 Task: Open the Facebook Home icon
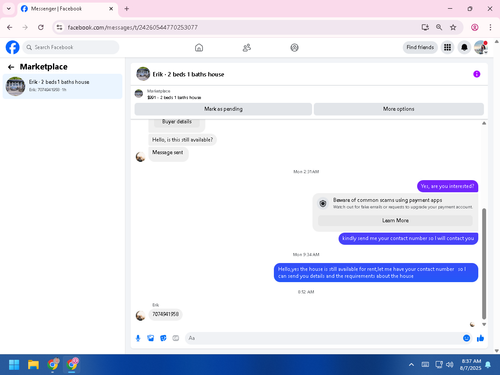point(199,48)
